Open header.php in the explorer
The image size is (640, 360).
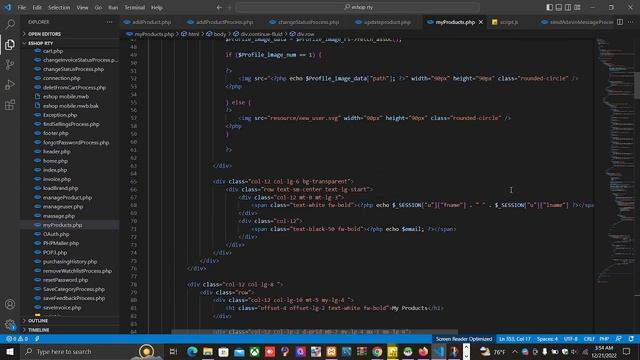tap(56, 151)
